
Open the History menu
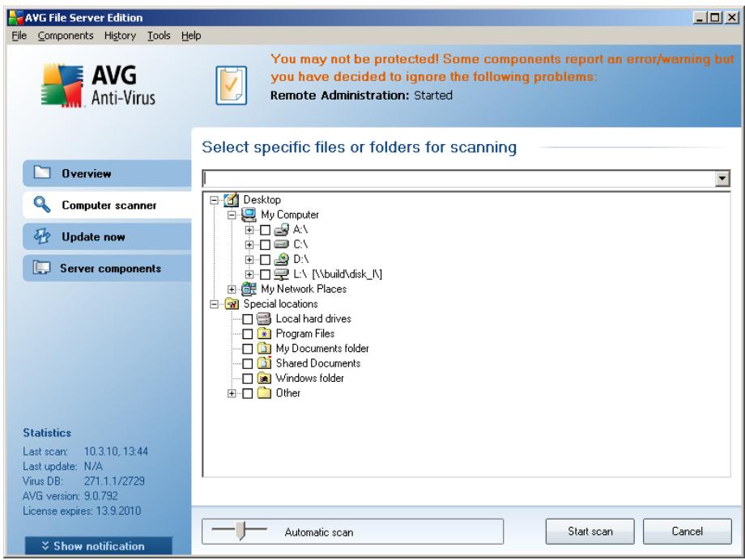click(120, 36)
